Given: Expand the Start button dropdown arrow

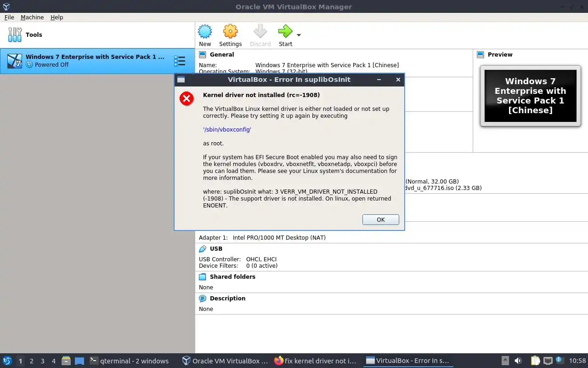Looking at the screenshot, I should 299,35.
